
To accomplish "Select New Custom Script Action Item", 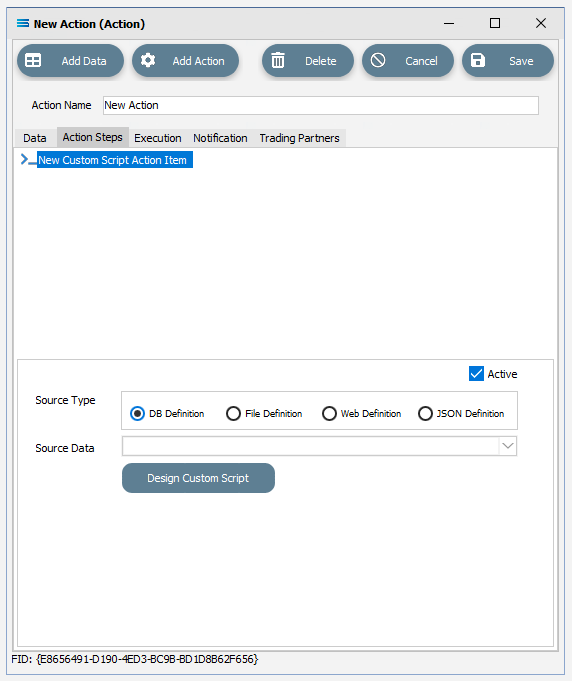I will coord(112,160).
